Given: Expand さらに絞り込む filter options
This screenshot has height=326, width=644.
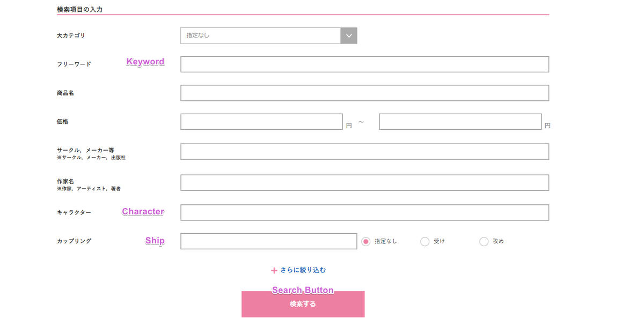Looking at the screenshot, I should coord(303,270).
